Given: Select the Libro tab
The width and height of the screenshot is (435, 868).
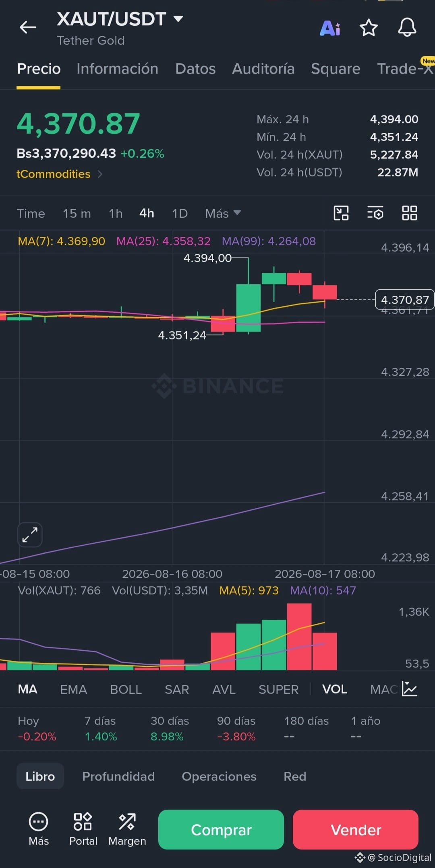Looking at the screenshot, I should click(40, 776).
